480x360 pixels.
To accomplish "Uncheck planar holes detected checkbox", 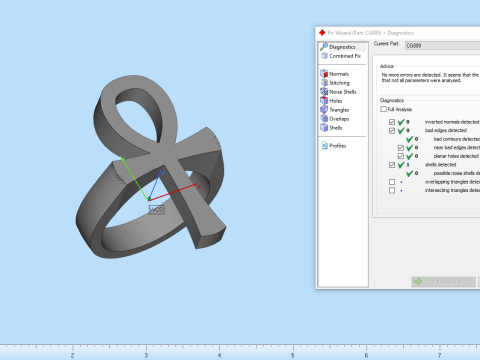I will point(401,156).
